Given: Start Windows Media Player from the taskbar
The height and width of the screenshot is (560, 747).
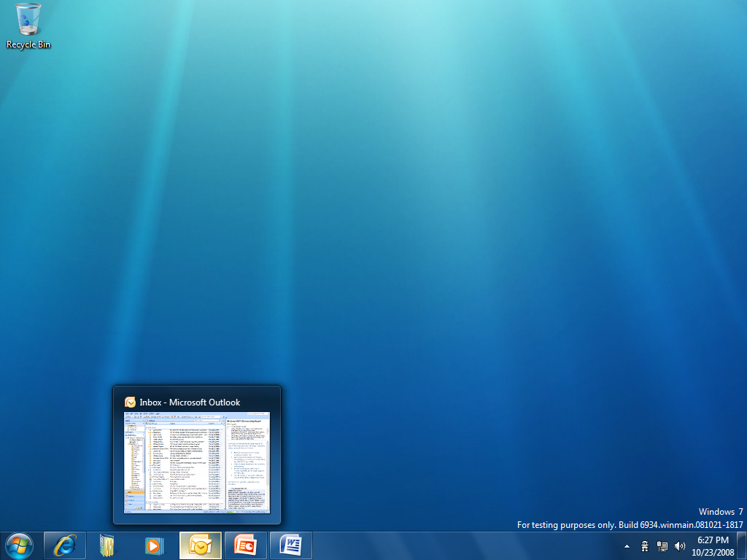Looking at the screenshot, I should (x=153, y=545).
